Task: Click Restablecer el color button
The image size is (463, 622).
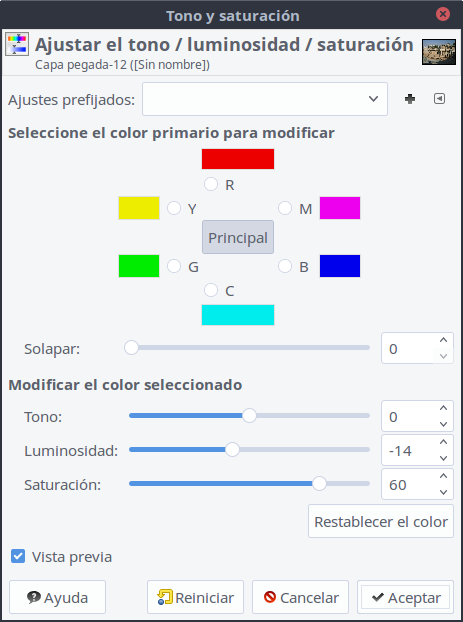Action: (380, 521)
